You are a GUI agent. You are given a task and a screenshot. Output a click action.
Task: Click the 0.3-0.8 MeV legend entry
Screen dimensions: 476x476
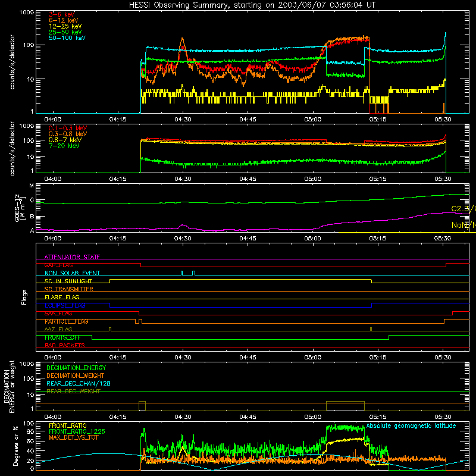[x=68, y=134]
